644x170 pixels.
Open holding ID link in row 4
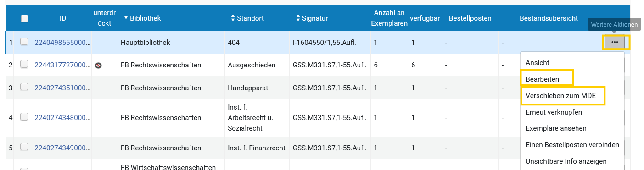click(62, 118)
